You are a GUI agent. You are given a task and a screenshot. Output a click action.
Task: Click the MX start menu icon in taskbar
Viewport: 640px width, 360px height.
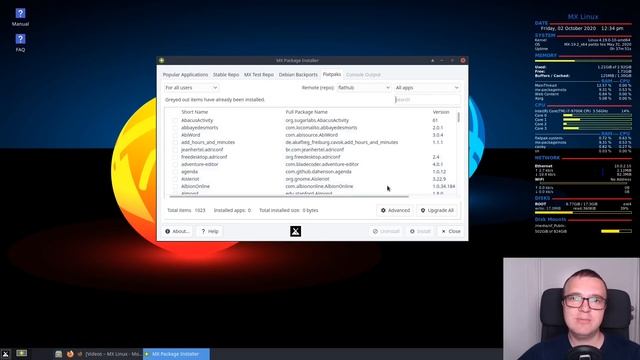(x=5, y=354)
